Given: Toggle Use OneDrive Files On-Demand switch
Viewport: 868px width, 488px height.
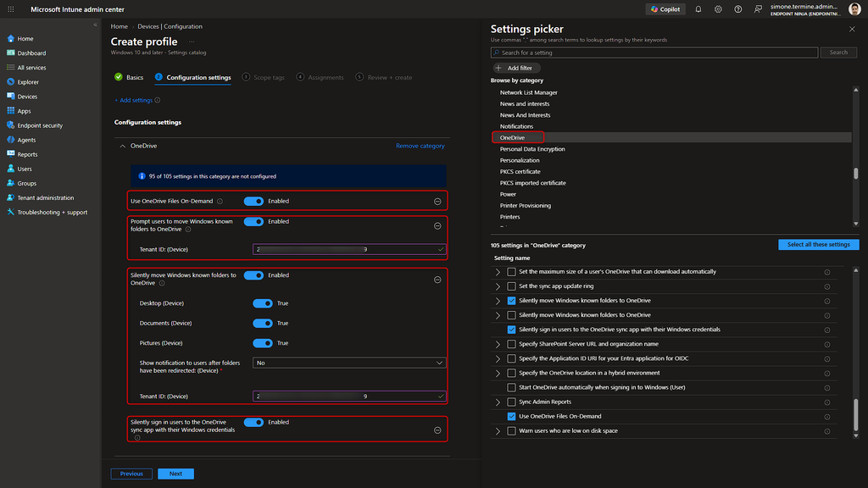Looking at the screenshot, I should click(253, 202).
